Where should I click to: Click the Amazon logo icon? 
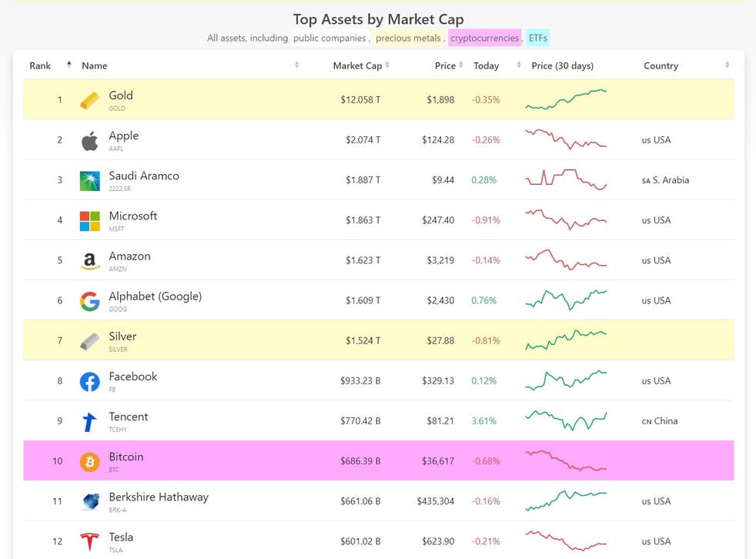(x=89, y=261)
